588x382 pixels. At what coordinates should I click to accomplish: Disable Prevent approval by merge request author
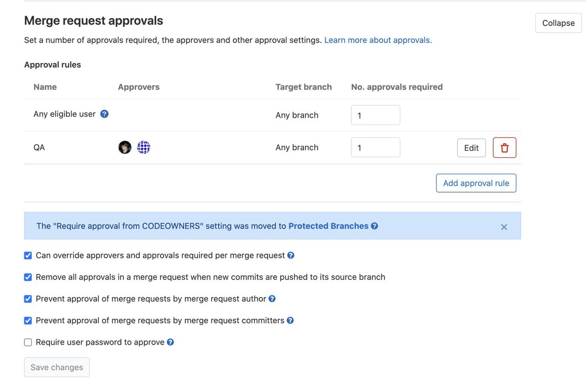pos(28,299)
